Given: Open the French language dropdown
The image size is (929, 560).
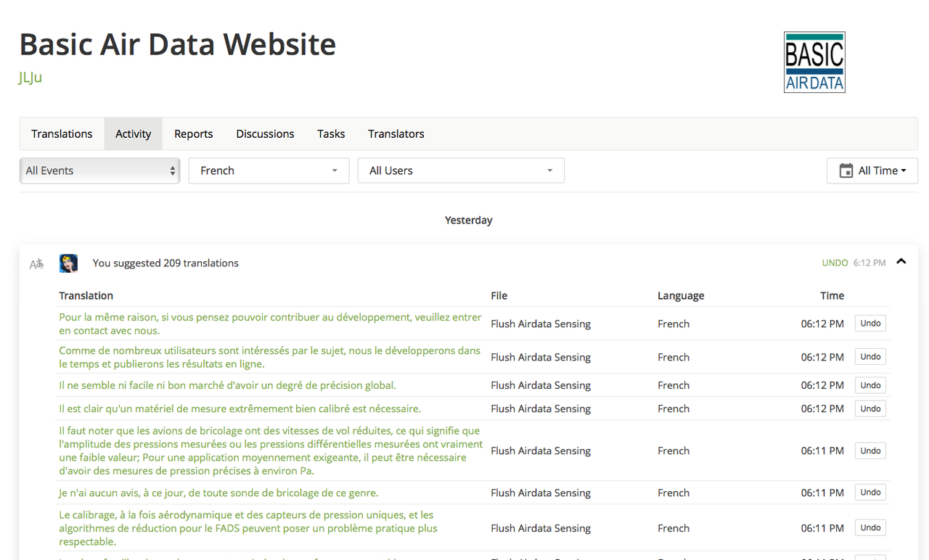Looking at the screenshot, I should 269,170.
